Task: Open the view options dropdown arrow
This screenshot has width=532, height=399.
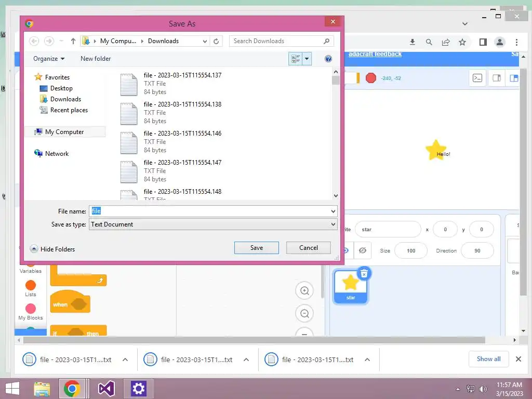Action: point(307,59)
